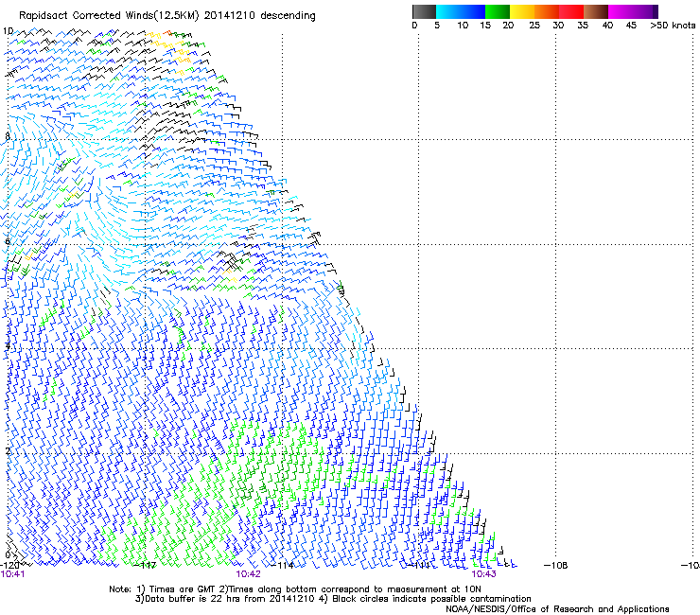Click the '>50 knots' legend label
Image resolution: width=700 pixels, height=615 pixels.
[x=673, y=26]
